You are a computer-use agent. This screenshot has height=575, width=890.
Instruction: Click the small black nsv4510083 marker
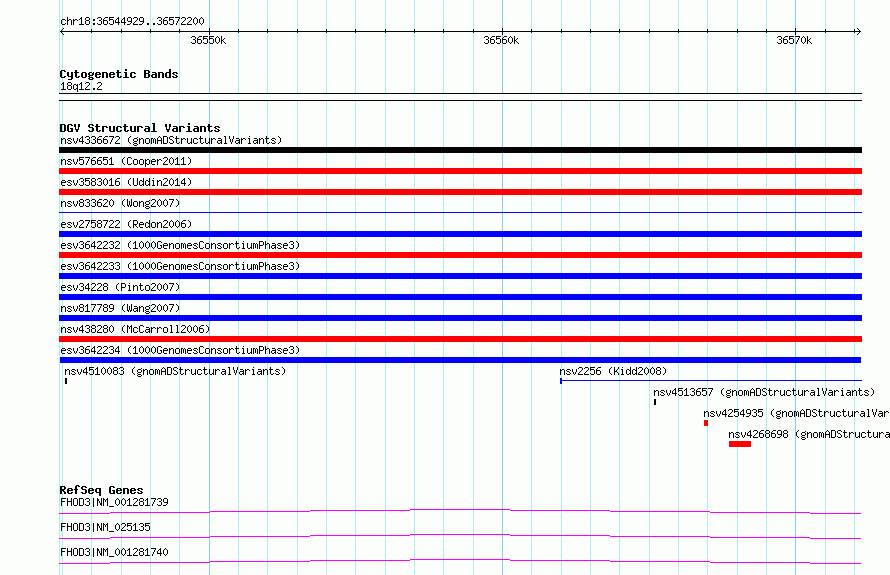click(x=66, y=381)
